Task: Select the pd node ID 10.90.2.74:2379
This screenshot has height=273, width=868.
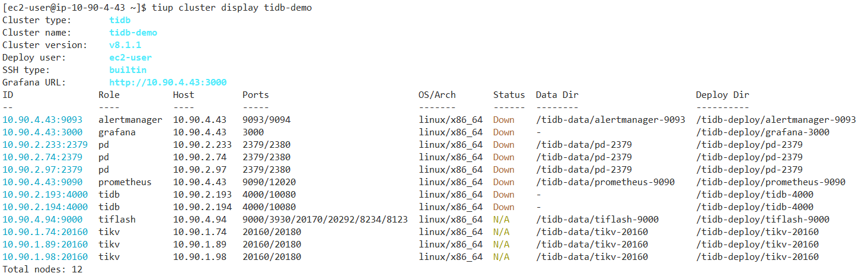Action: click(x=43, y=157)
